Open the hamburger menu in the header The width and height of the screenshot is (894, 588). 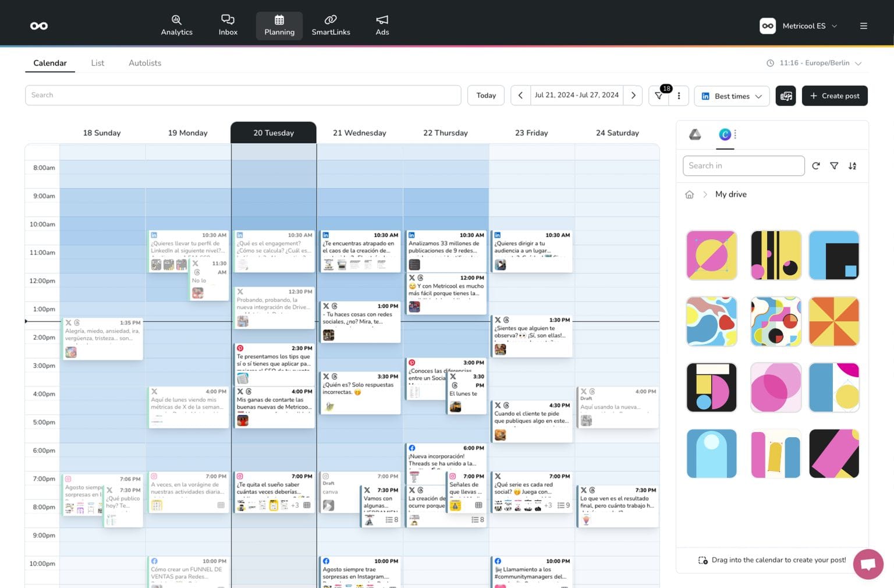pos(864,26)
